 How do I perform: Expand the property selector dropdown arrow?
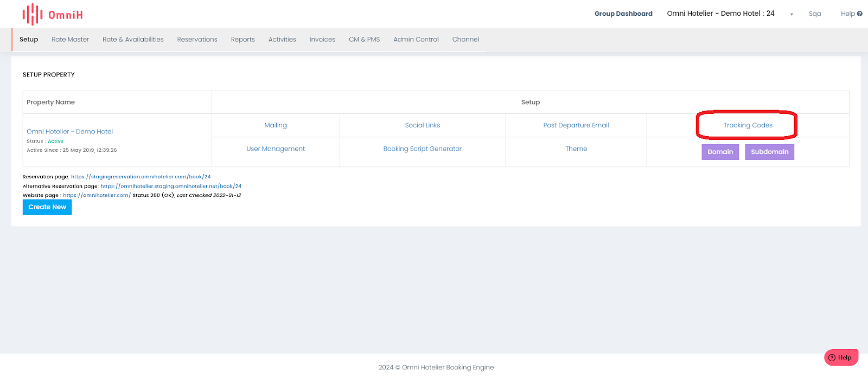(792, 14)
